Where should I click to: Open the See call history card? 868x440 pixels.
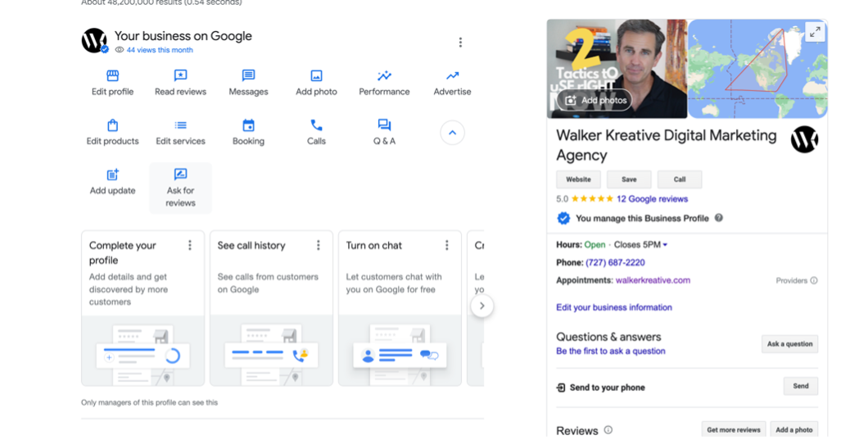[271, 308]
